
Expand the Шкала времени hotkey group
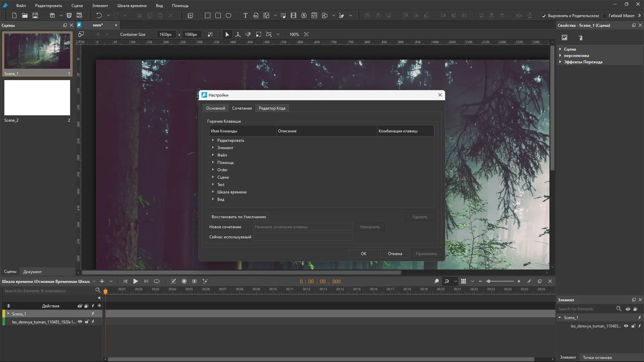tap(213, 192)
